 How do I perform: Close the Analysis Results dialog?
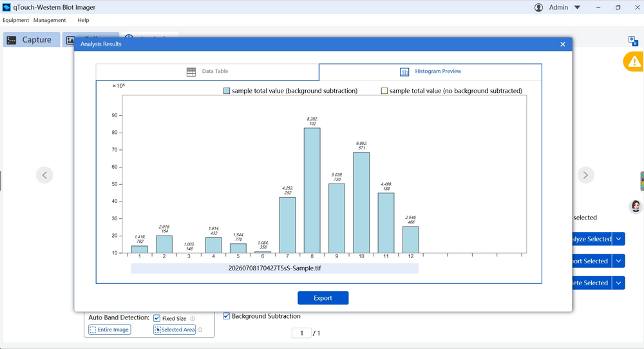point(563,44)
